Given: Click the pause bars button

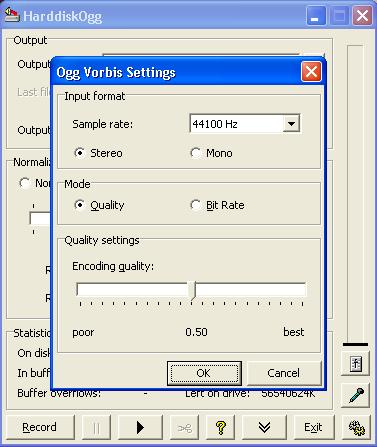Looking at the screenshot, I should (96, 427).
